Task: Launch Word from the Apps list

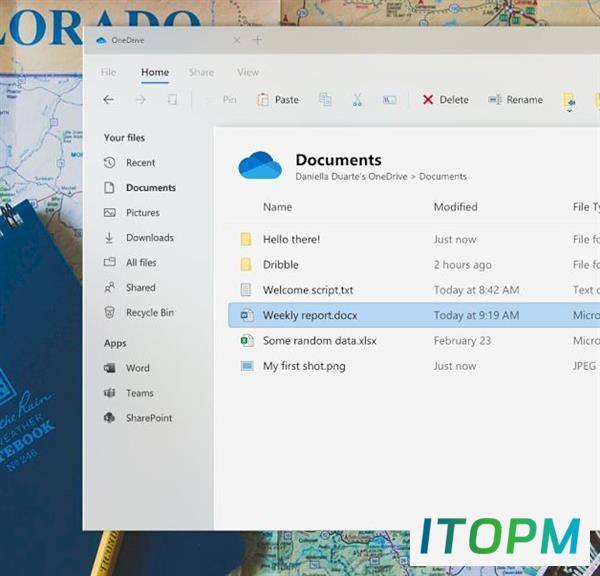Action: (127, 368)
